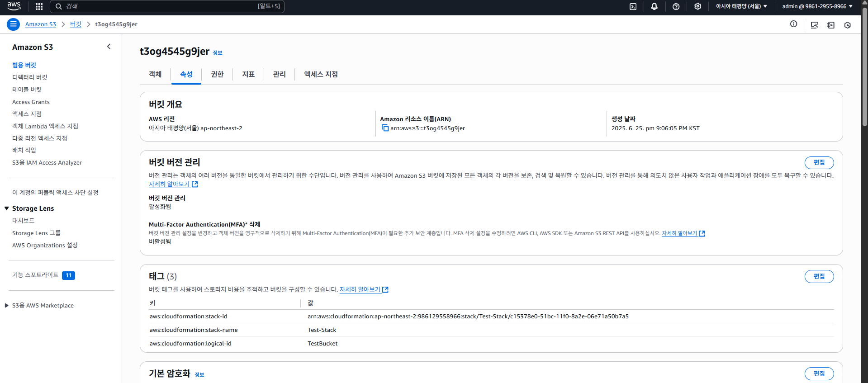Screen dimensions: 868x383
Task: Collapse the Amazon S3 side panel arrow
Action: (x=109, y=47)
